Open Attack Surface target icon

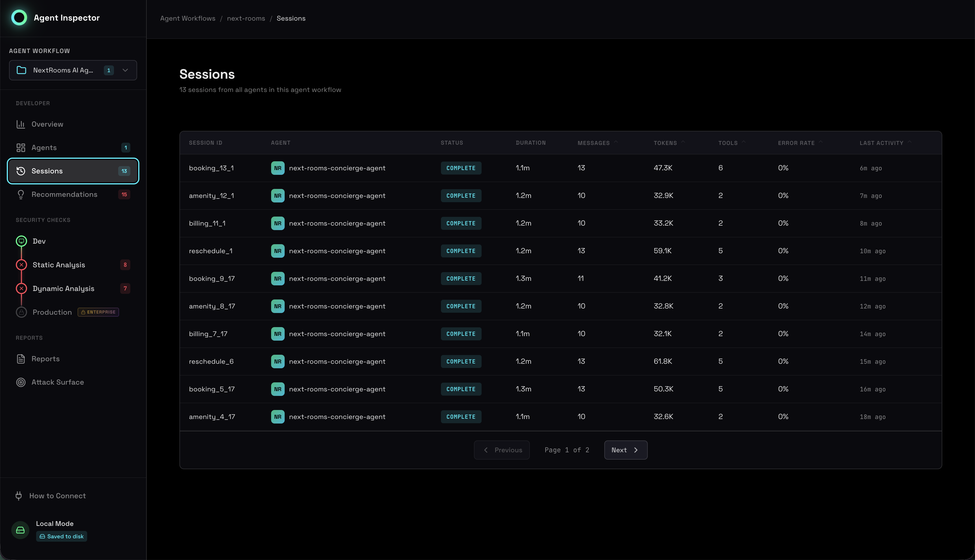[x=21, y=382]
